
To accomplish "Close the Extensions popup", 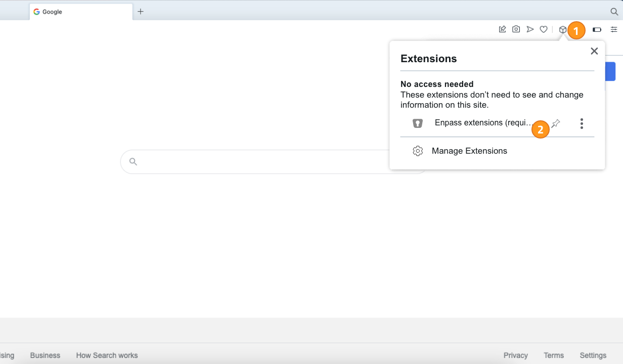I will pos(594,51).
